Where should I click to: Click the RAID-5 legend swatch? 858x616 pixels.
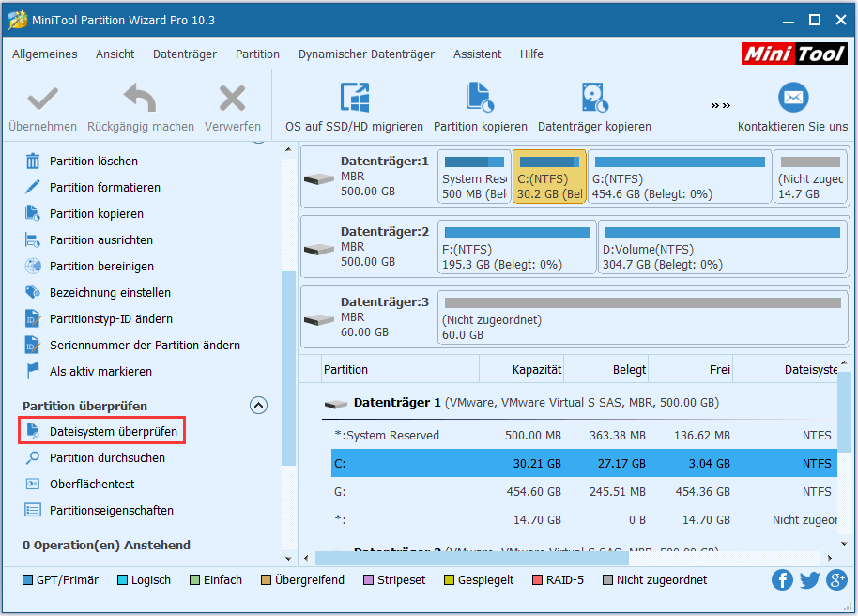537,580
